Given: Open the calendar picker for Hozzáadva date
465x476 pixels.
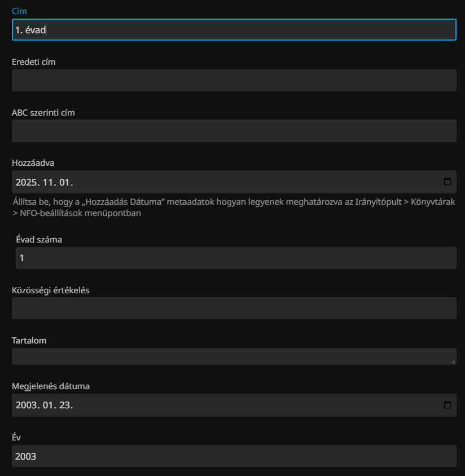Looking at the screenshot, I should [x=448, y=182].
